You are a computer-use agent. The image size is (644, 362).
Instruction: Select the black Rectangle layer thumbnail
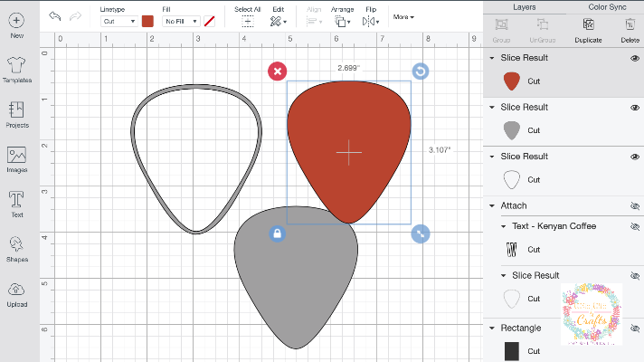click(x=512, y=351)
